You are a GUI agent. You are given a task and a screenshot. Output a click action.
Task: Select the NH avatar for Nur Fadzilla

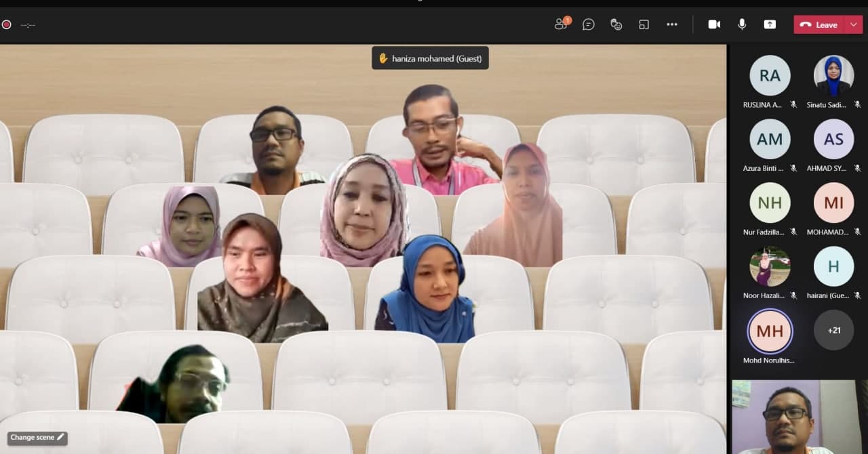[x=770, y=203]
